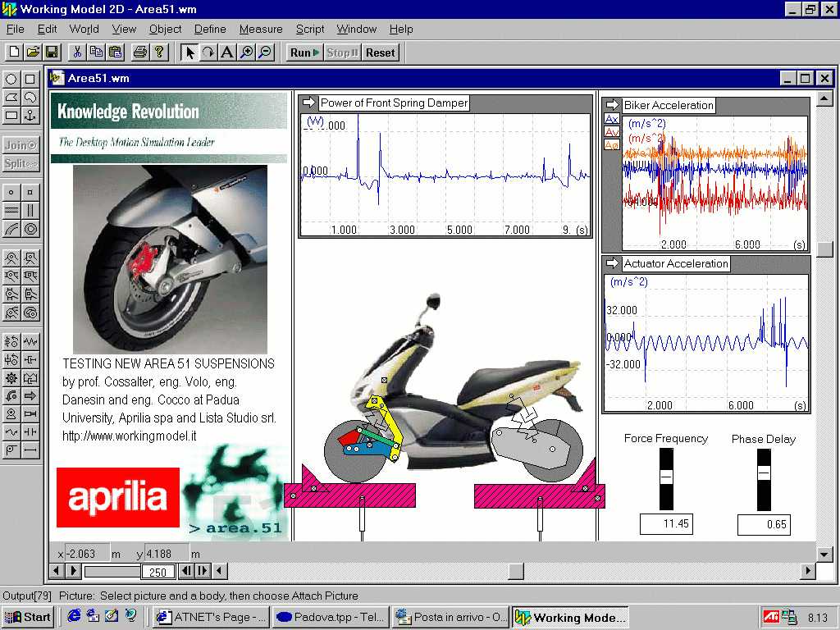Open the Object menu
840x630 pixels.
165,29
